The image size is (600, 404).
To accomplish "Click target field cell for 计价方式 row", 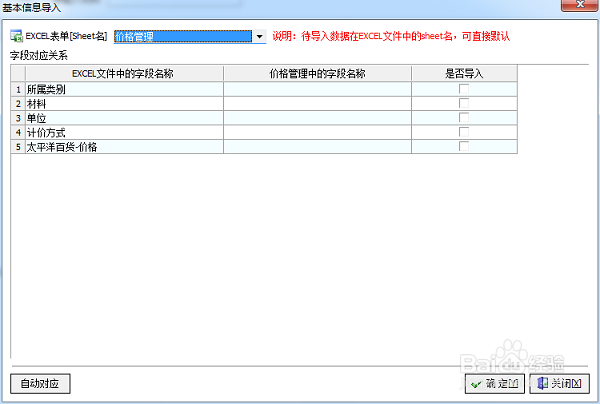I will pyautogui.click(x=318, y=132).
